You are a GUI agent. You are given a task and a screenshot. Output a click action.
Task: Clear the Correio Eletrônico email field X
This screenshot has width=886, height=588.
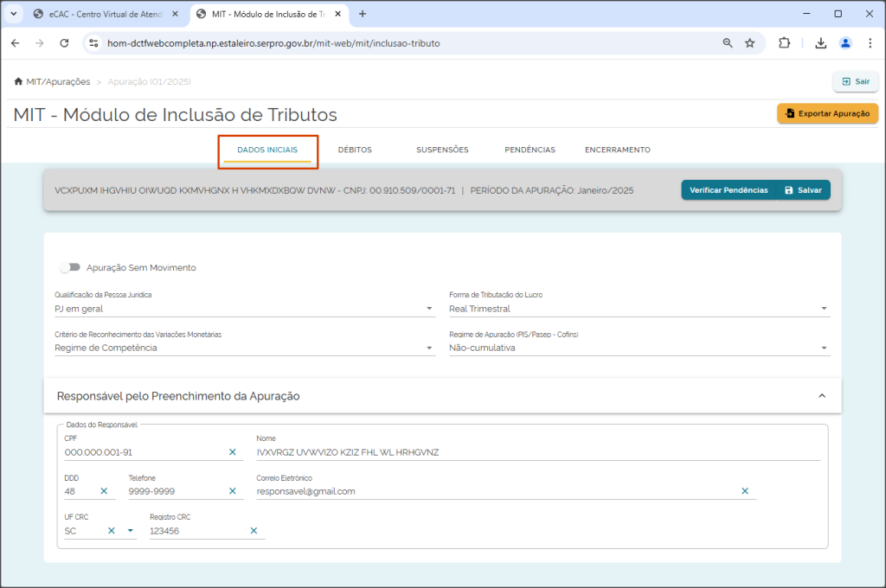point(745,491)
